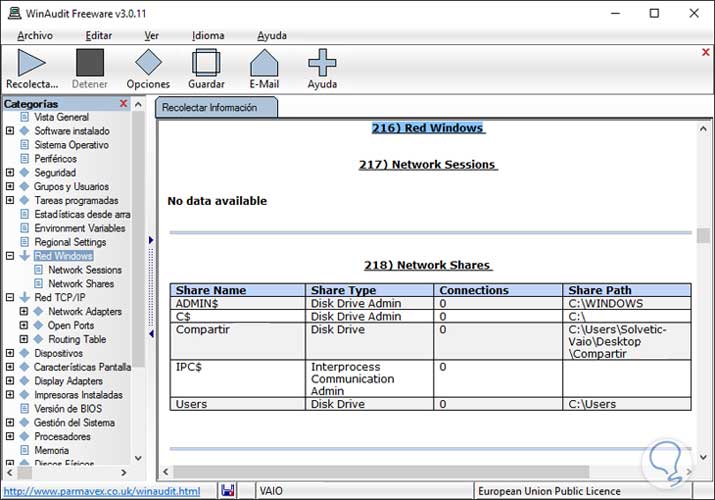
Task: Click the Ayuda plus icon
Action: click(321, 63)
